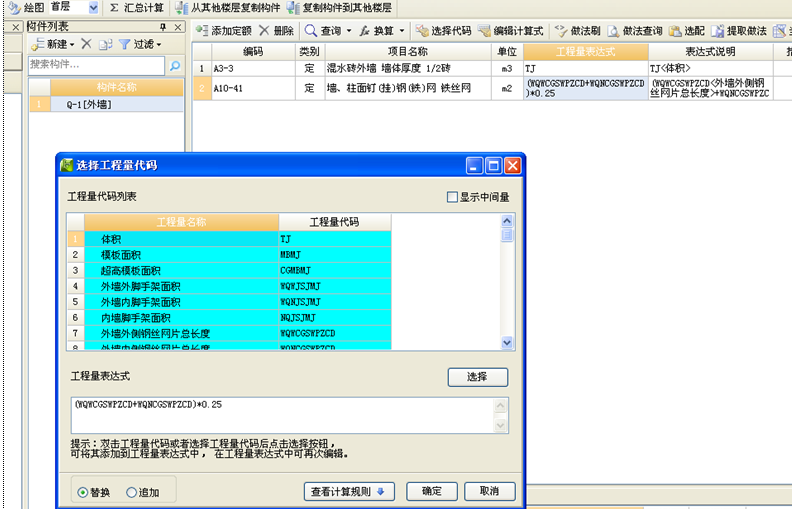Select 体积 row in code list
Viewport: 792px width, 509px height.
pyautogui.click(x=229, y=239)
